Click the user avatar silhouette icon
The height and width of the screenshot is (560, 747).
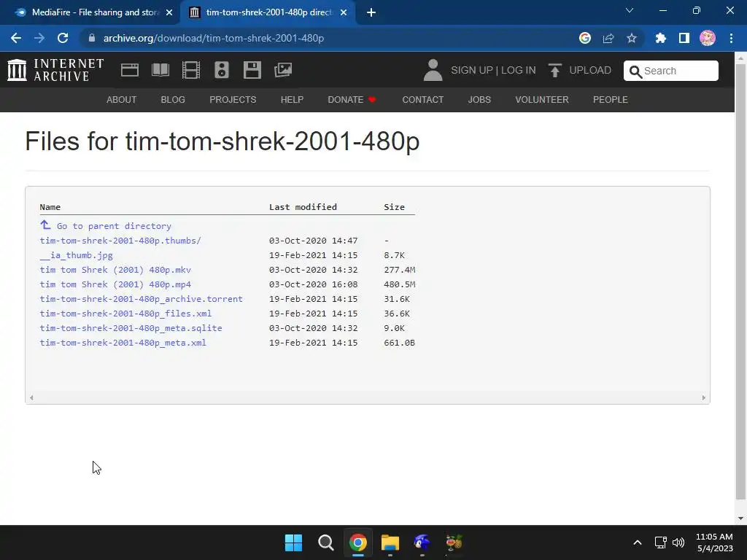[x=433, y=70]
